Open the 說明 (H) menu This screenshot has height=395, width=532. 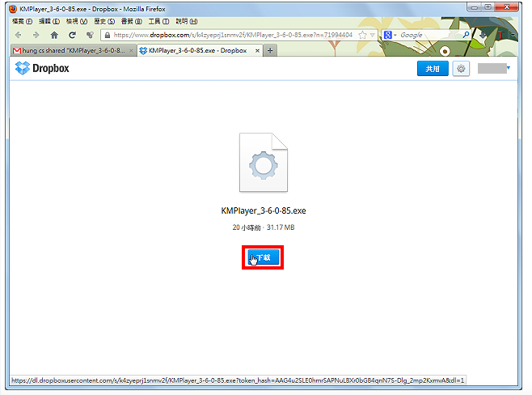[x=187, y=21]
